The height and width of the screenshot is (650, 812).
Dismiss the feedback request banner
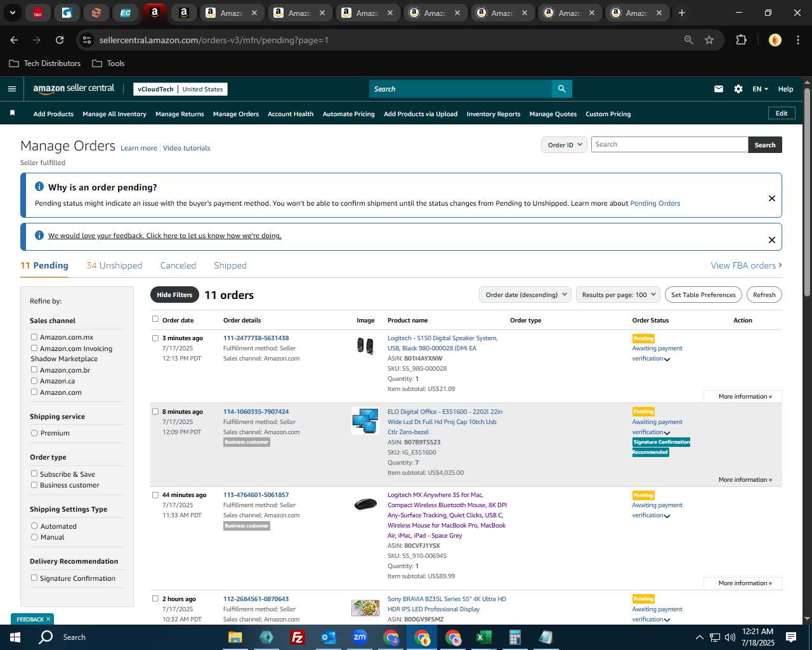[772, 240]
